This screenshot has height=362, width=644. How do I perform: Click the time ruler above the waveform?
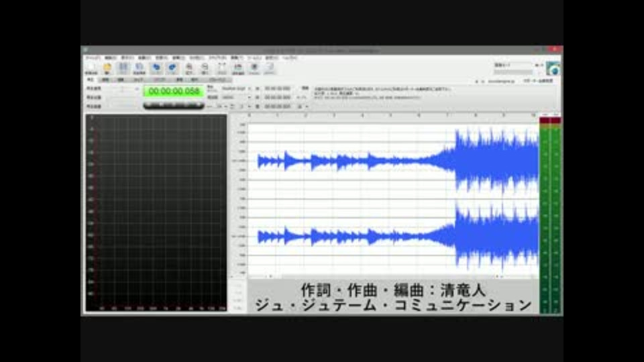tap(393, 116)
